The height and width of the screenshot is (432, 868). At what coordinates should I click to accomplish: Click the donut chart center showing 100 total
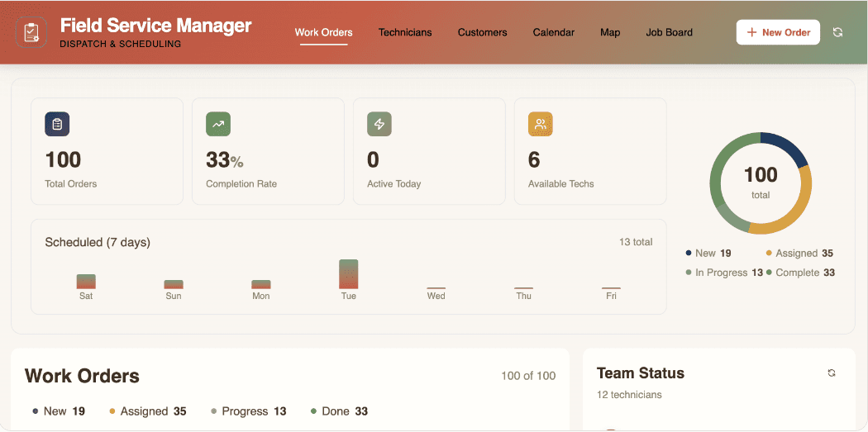pyautogui.click(x=761, y=182)
